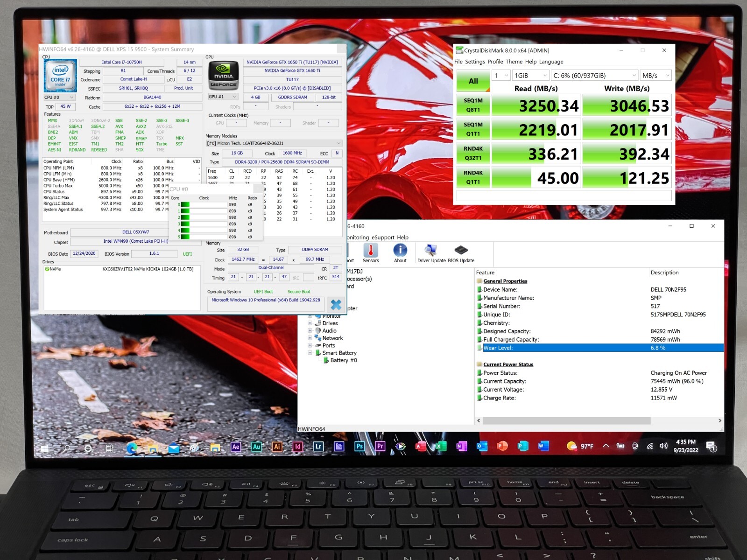
Task: Open the CPU #0 selector dropdown
Action: tap(59, 98)
